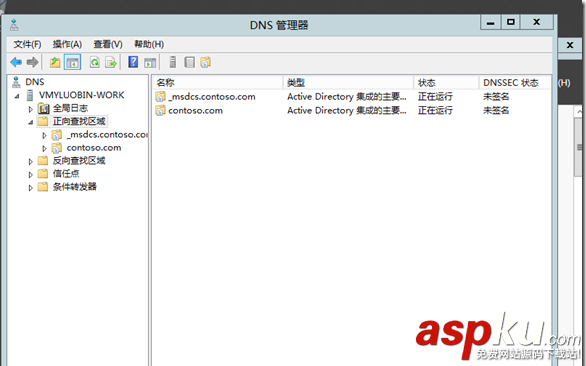Image resolution: width=586 pixels, height=366 pixels.
Task: Click the zone icon beside _msdcs.contoso.com list row
Action: coord(160,97)
